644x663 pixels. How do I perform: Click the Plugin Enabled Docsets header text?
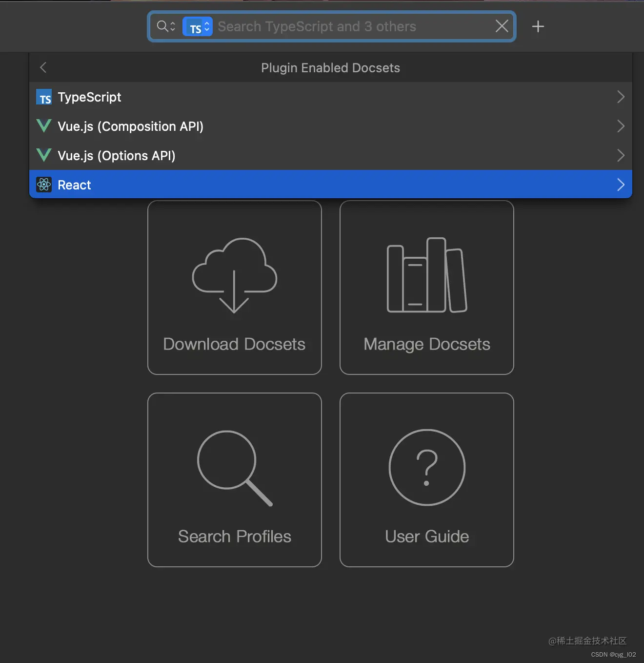click(330, 68)
